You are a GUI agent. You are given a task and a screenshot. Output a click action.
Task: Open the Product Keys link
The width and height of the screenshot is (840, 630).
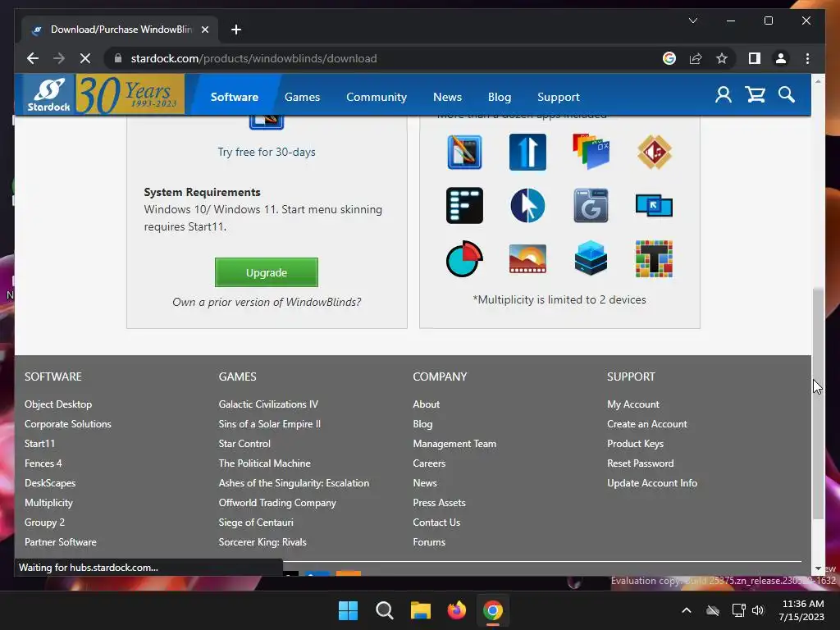635,444
